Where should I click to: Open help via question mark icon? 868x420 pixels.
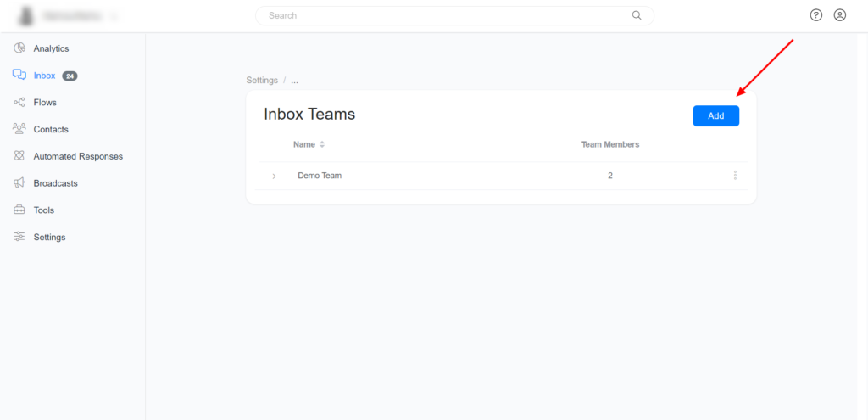click(816, 15)
